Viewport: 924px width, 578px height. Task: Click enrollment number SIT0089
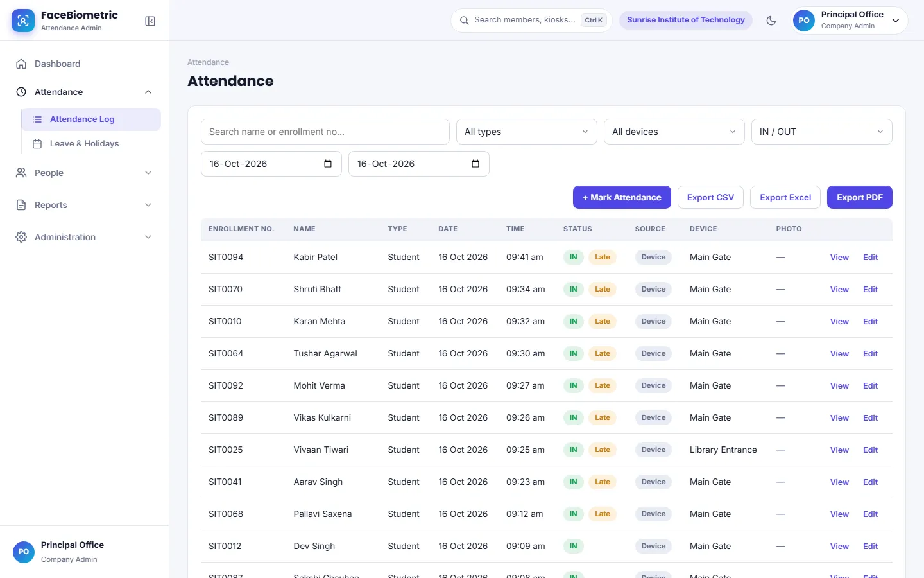tap(226, 417)
